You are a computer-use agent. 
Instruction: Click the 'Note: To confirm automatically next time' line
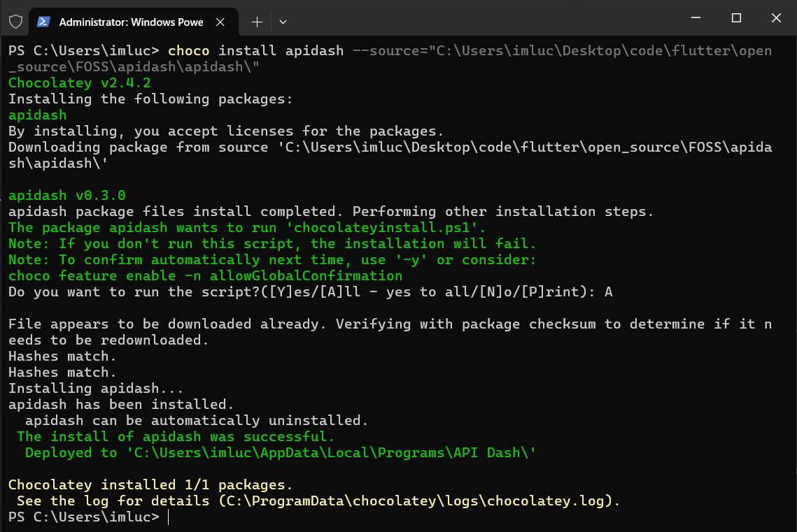point(272,259)
